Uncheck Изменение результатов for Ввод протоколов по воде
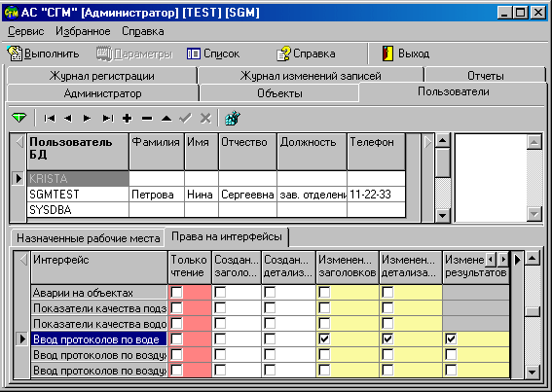 point(451,339)
